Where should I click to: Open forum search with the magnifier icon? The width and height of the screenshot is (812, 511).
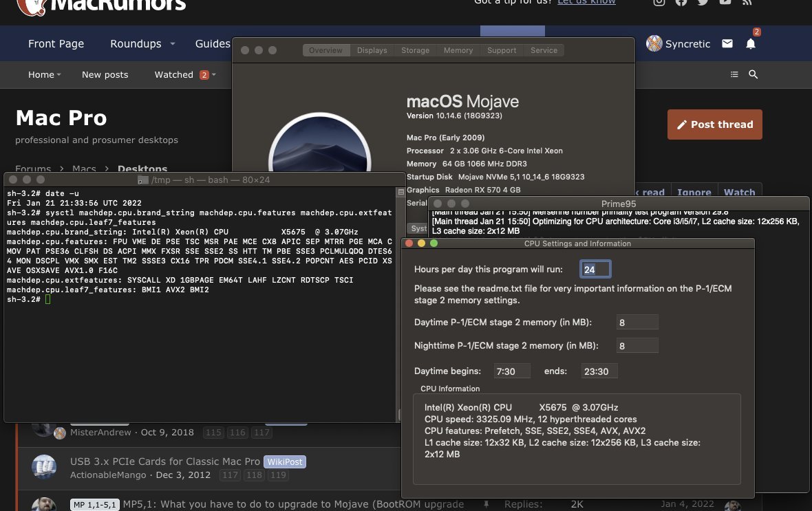[x=754, y=74]
